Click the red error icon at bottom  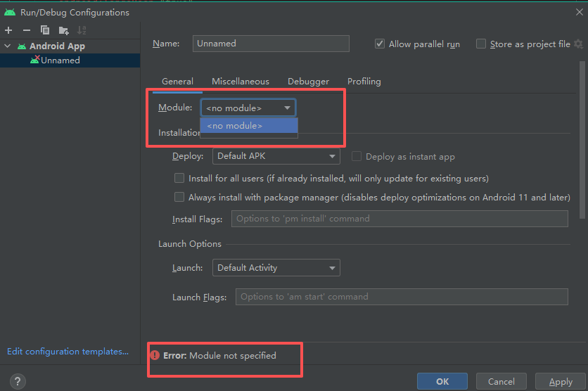pos(155,356)
